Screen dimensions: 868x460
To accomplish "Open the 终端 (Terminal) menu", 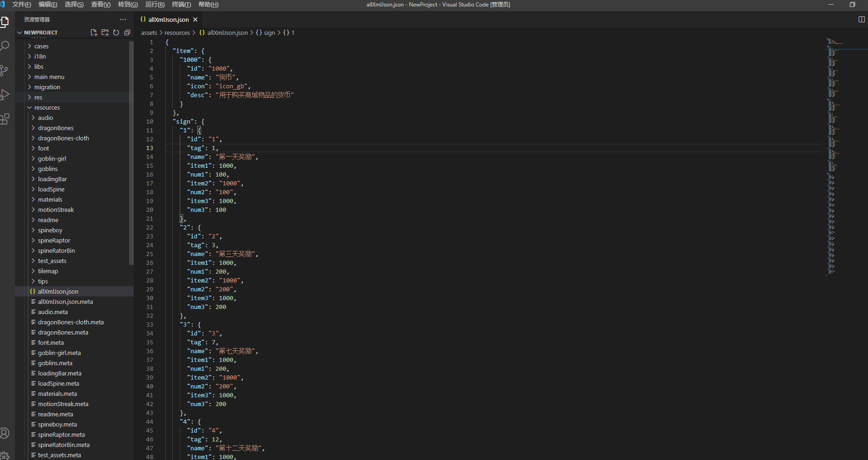I will [x=181, y=5].
